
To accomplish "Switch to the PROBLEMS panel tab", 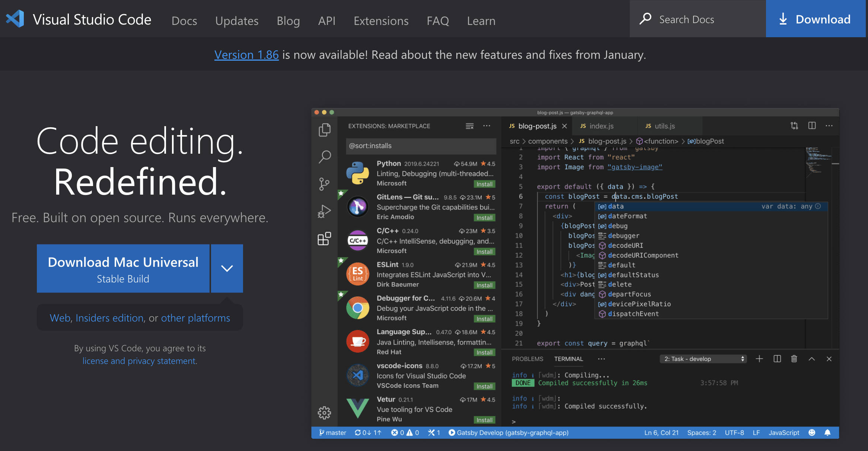I will point(527,359).
